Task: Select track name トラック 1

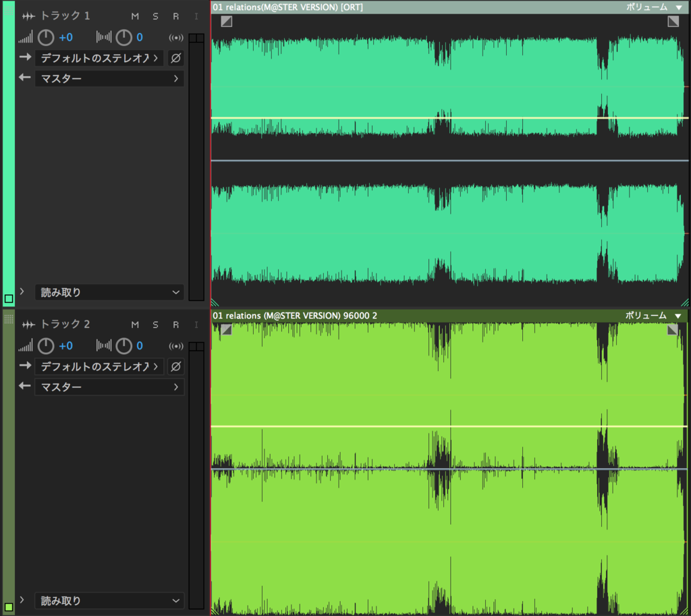Action: click(65, 16)
